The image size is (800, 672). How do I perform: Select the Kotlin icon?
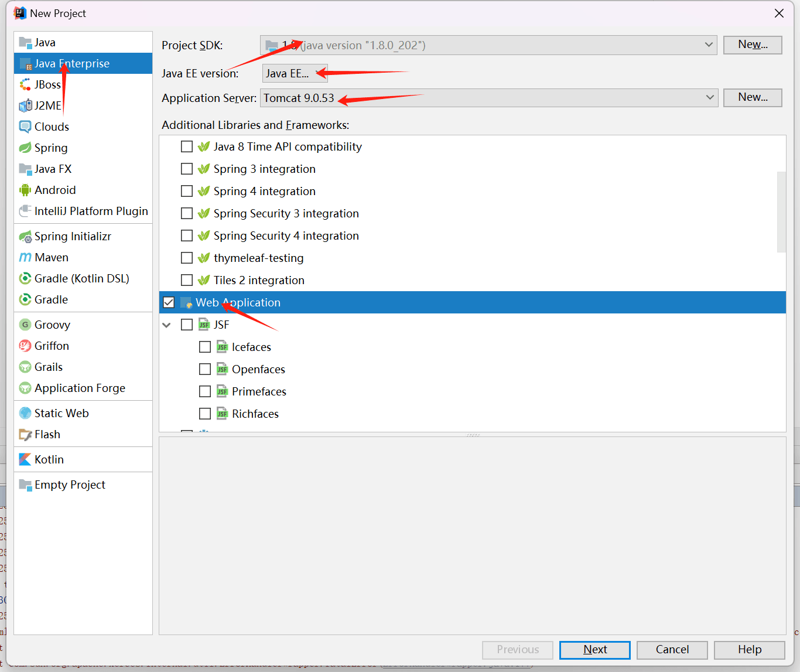click(25, 459)
